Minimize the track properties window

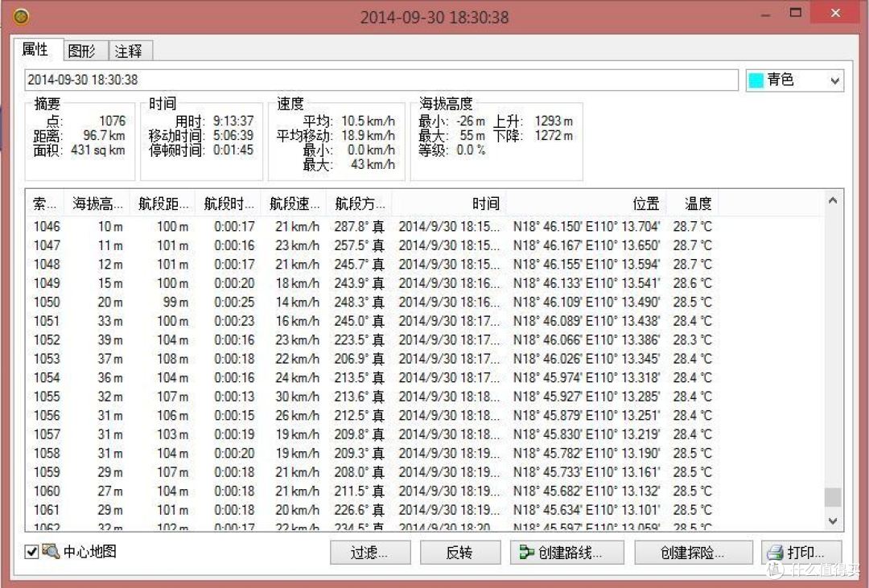[x=766, y=14]
